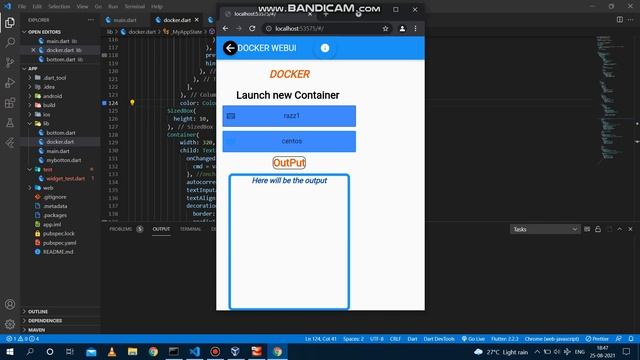The height and width of the screenshot is (360, 640).
Task: Click the lightbulb code action on line 124
Action: click(x=132, y=103)
